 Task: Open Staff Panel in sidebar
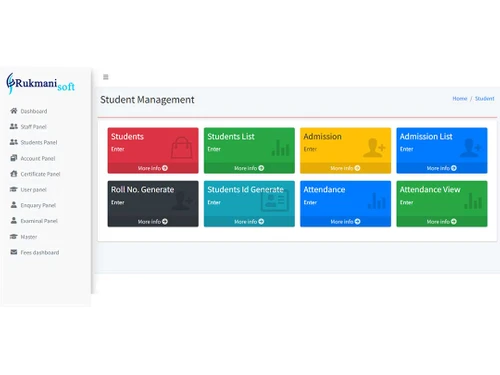[33, 127]
